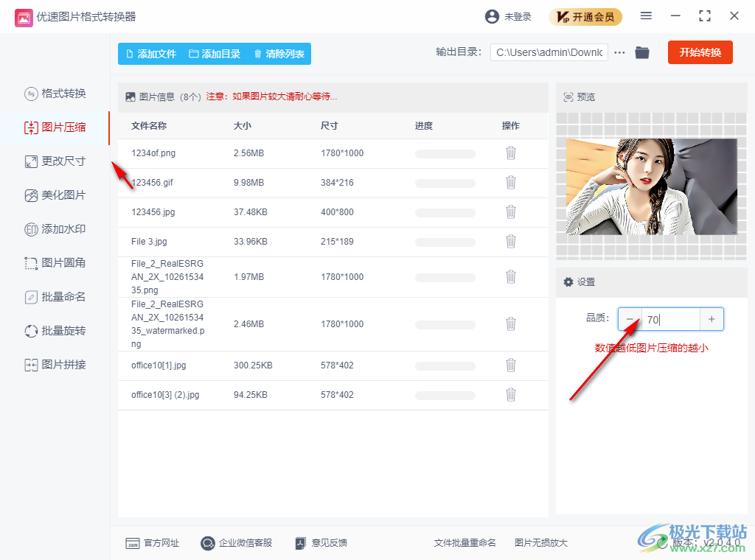The image size is (755, 560).
Task: Click the 尺寸 column header
Action: coord(330,125)
